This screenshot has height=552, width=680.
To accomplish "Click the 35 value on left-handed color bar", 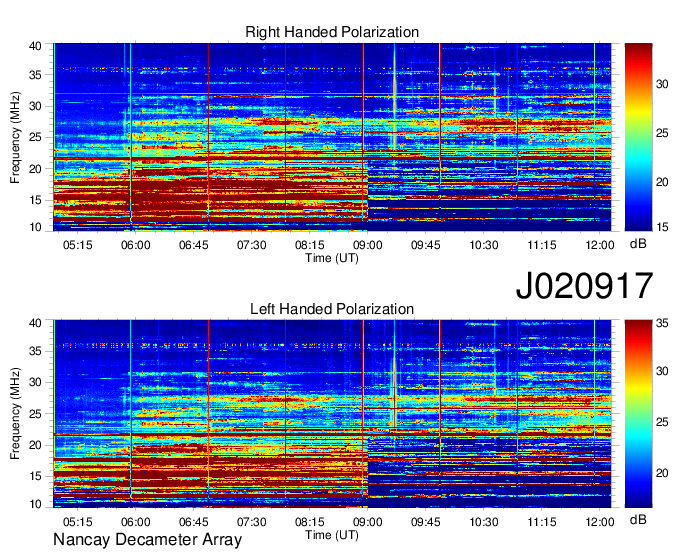I will (x=662, y=323).
